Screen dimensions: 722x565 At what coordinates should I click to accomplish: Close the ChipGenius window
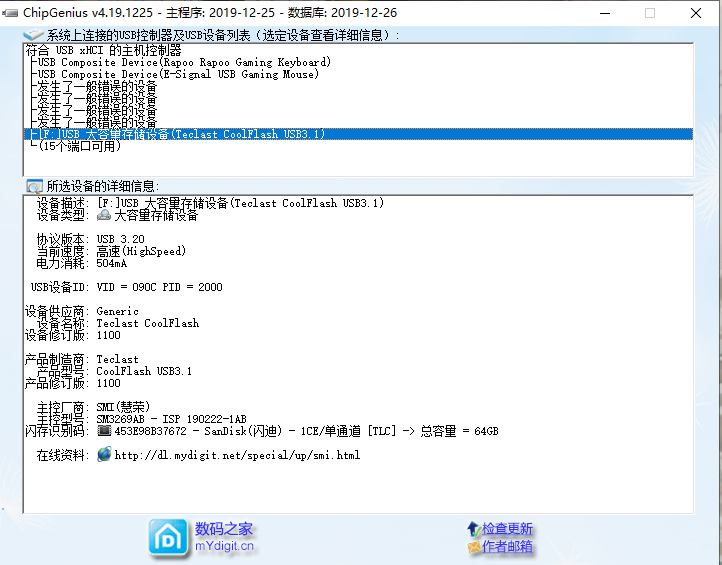(696, 13)
